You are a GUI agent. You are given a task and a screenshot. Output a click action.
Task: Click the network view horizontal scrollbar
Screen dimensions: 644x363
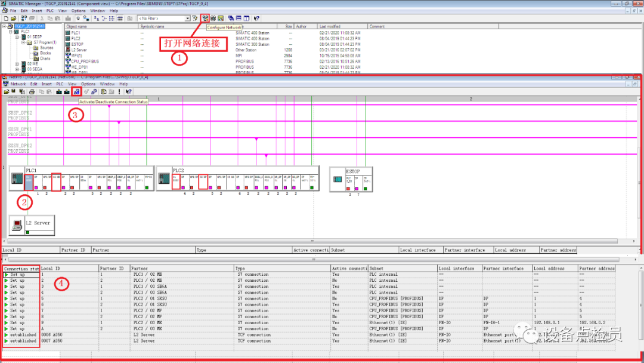[x=313, y=241]
